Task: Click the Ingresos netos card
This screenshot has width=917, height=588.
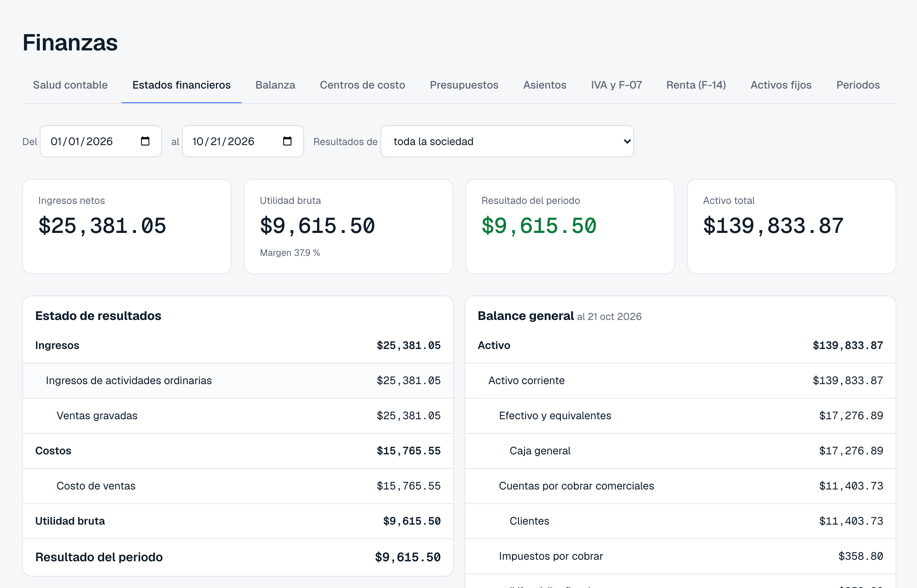Action: pos(127,226)
